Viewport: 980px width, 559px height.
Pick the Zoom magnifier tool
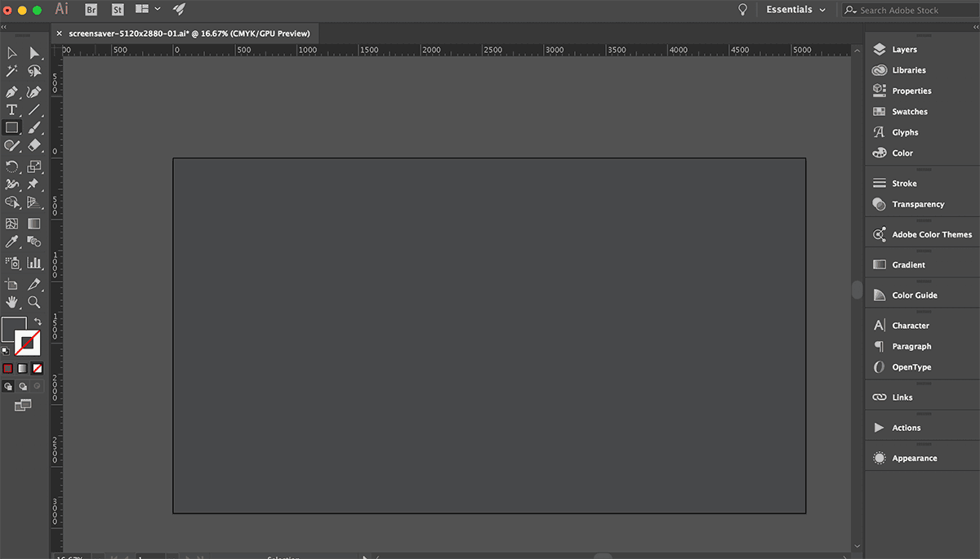tap(34, 302)
